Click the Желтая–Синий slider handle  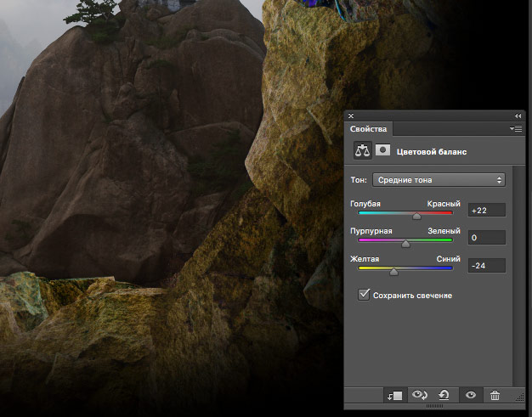(x=393, y=272)
